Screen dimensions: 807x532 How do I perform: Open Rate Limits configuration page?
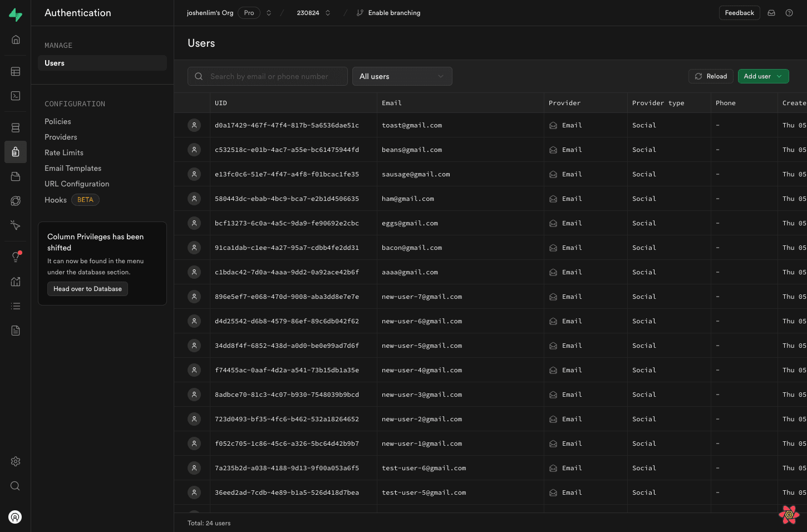tap(64, 152)
